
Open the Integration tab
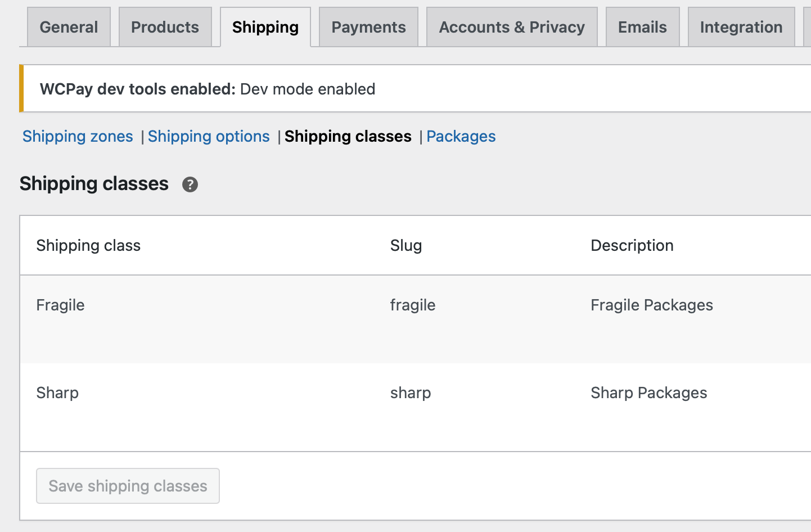pyautogui.click(x=741, y=27)
